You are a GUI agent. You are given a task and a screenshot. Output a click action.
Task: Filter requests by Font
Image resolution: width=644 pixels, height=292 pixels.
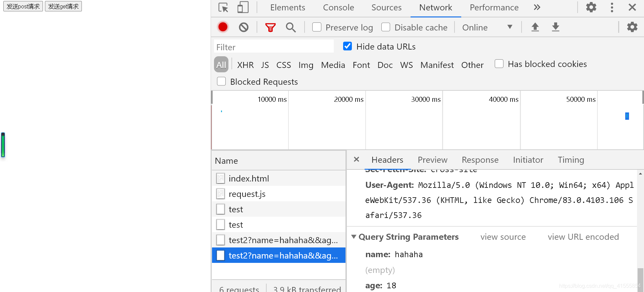click(361, 65)
